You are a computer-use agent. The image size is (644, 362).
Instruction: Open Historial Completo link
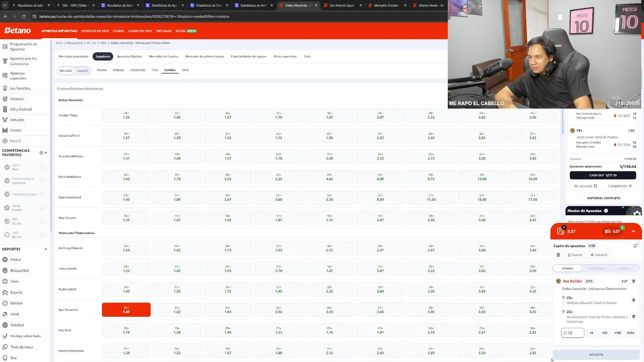point(603,198)
